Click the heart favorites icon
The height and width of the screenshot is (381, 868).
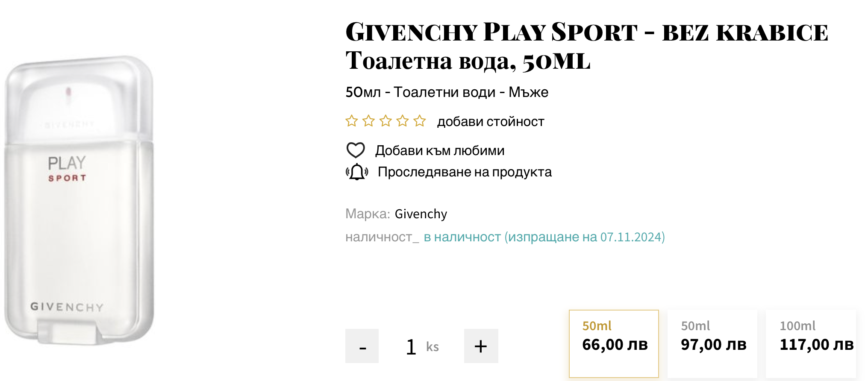[x=355, y=150]
